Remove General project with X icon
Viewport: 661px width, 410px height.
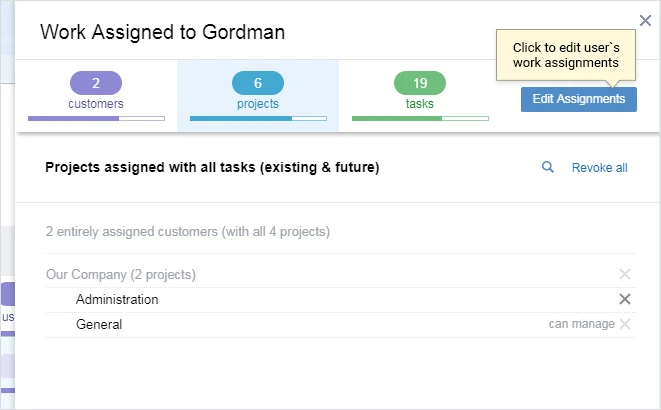(x=625, y=324)
